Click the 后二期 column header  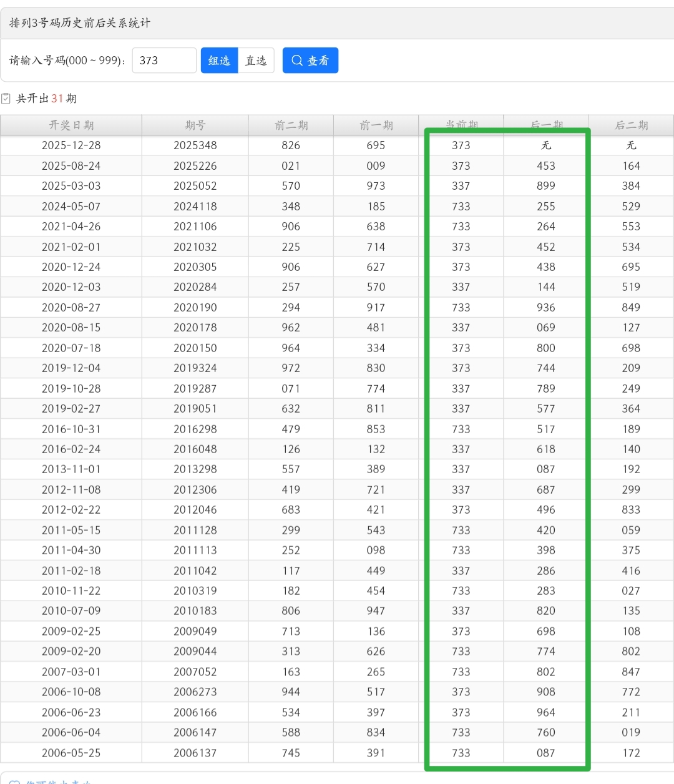[631, 125]
